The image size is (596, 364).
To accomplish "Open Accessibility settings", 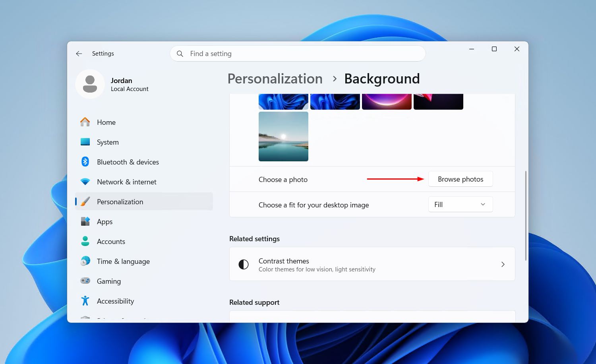I will pos(144,301).
